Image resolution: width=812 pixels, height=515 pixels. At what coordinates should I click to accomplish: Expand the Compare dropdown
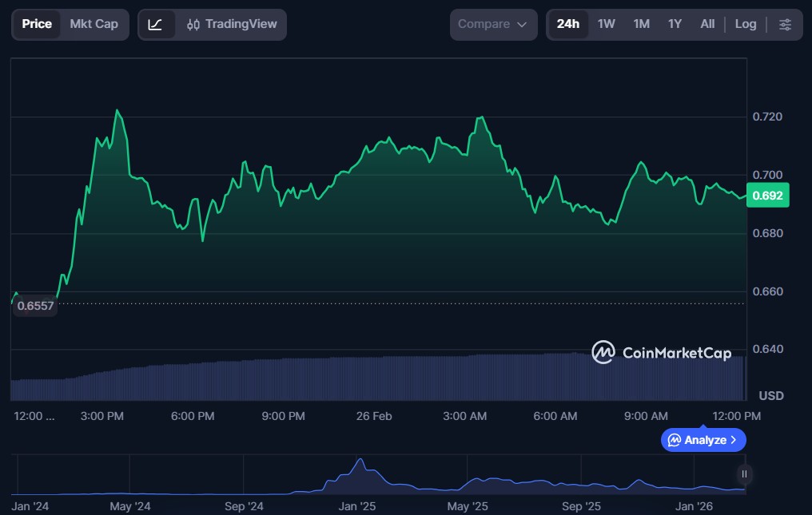point(493,25)
